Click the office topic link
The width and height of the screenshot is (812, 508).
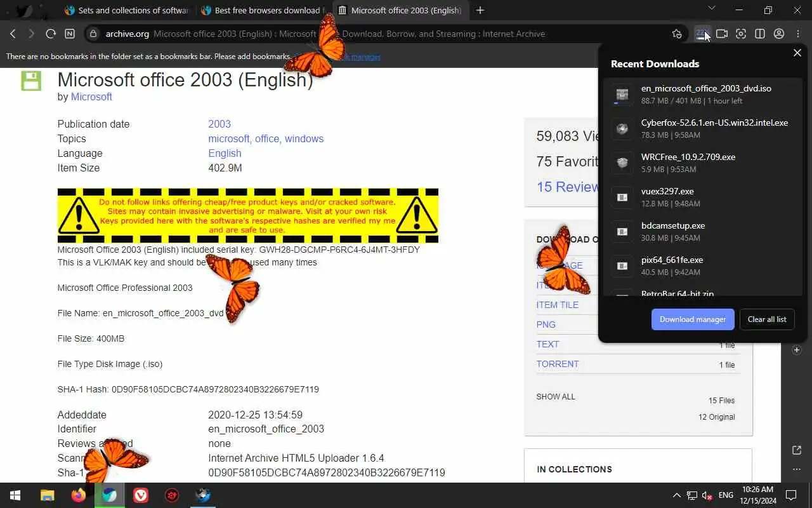pyautogui.click(x=268, y=138)
